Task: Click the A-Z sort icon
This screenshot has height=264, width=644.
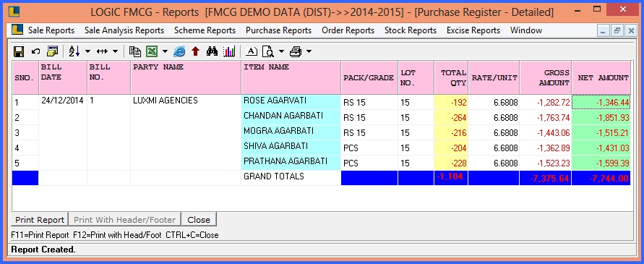Action: (74, 51)
